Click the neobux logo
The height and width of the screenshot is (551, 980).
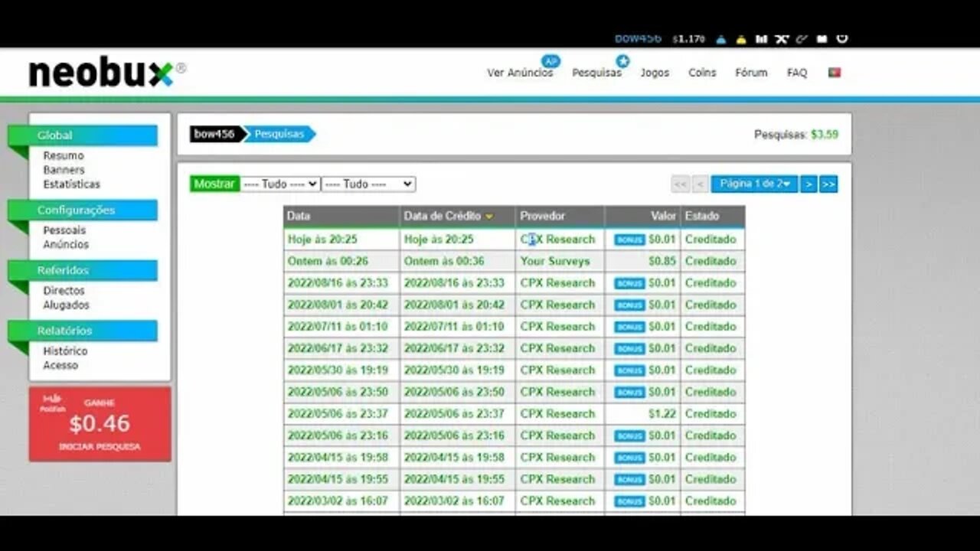pyautogui.click(x=106, y=73)
